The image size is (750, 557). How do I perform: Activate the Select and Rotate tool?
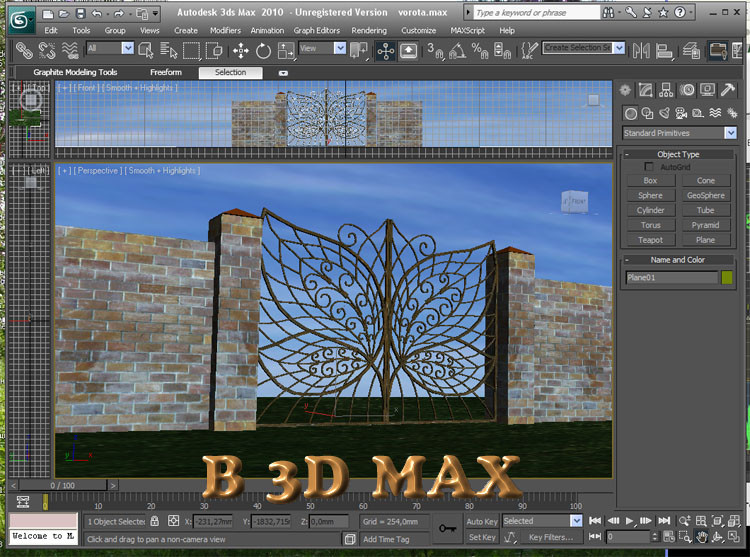tap(263, 50)
